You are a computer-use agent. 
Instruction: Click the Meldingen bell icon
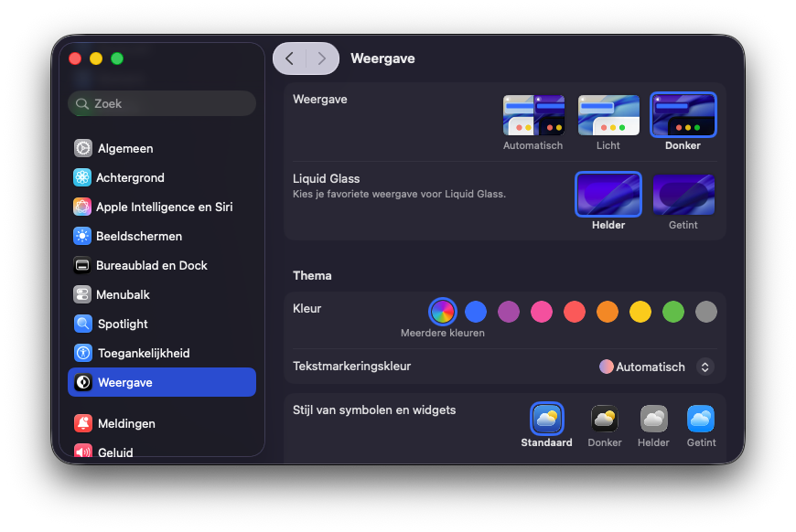[x=83, y=423]
